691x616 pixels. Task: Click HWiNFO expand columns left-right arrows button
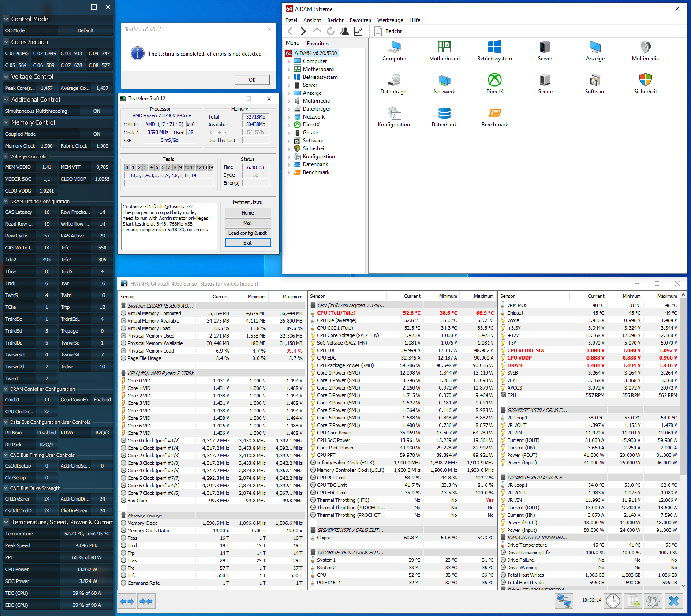pyautogui.click(x=127, y=601)
